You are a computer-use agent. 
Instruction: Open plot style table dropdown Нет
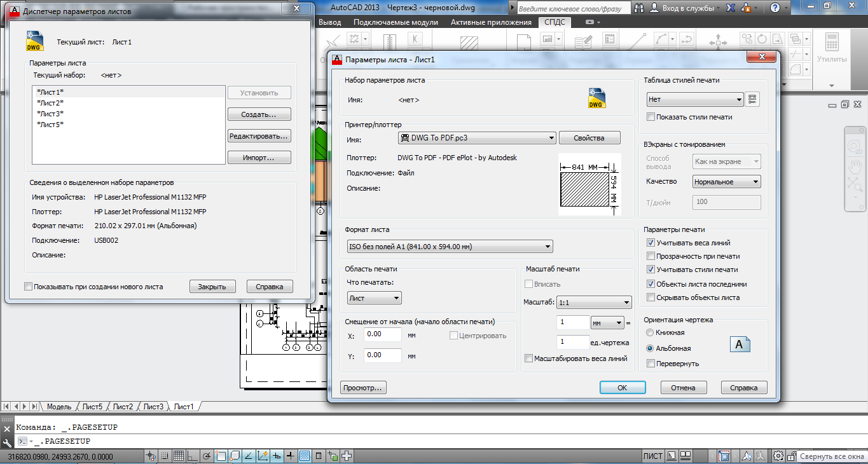click(x=695, y=99)
